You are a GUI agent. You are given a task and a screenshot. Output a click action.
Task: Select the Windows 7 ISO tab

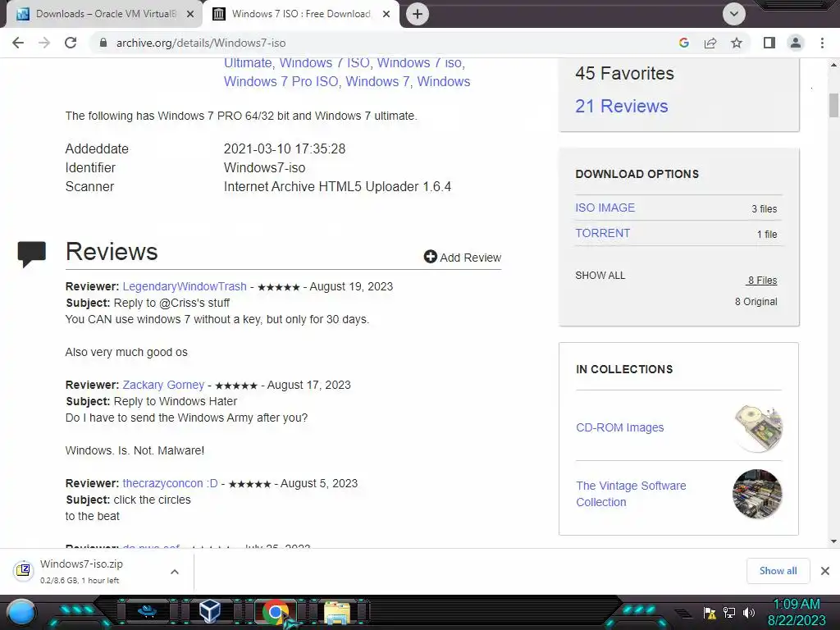tap(301, 14)
